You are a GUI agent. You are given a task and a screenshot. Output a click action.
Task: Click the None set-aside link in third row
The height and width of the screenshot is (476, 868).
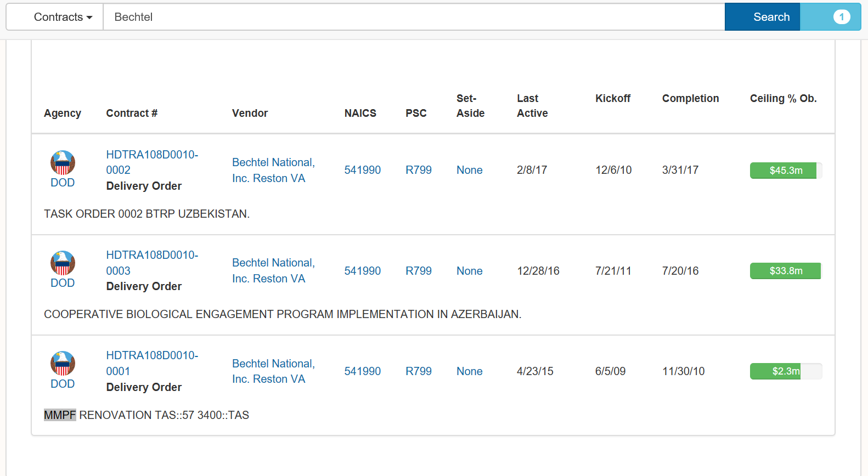(x=469, y=371)
